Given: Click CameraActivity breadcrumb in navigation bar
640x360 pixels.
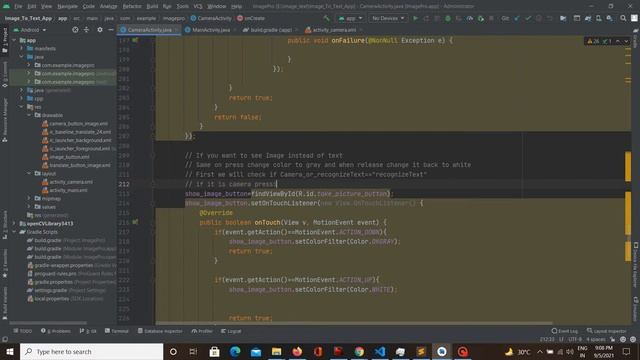Looking at the screenshot, I should click(211, 18).
